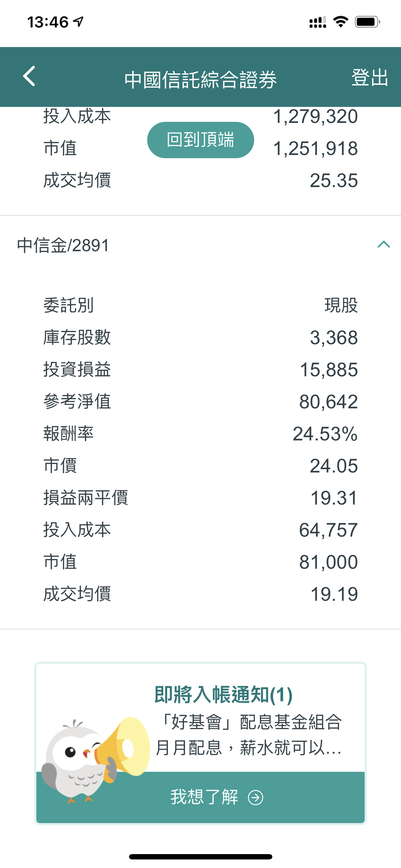The width and height of the screenshot is (401, 868).
Task: Select the 投資損益 15,885 row
Action: tap(200, 370)
